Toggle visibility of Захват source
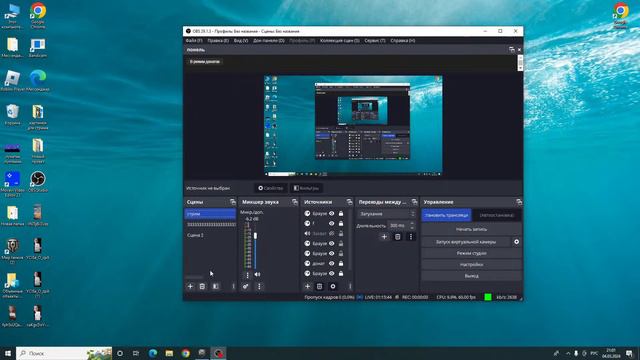 [x=331, y=233]
